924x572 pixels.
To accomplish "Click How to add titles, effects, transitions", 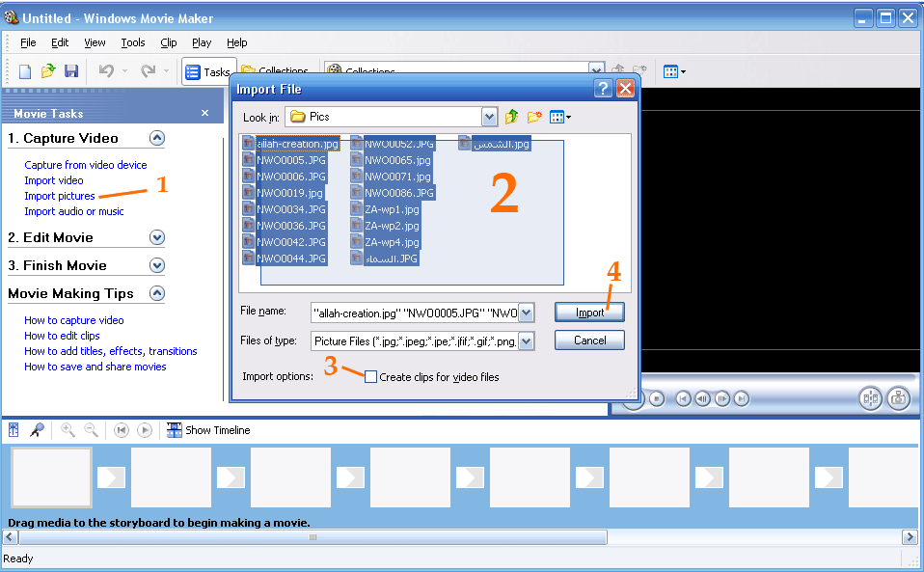I will click(111, 350).
